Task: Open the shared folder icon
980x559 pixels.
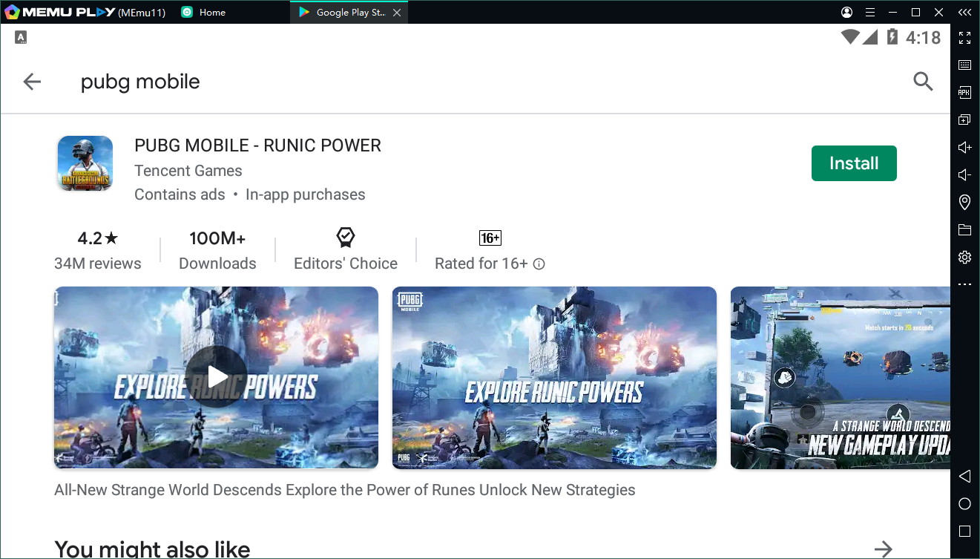Action: pos(964,229)
